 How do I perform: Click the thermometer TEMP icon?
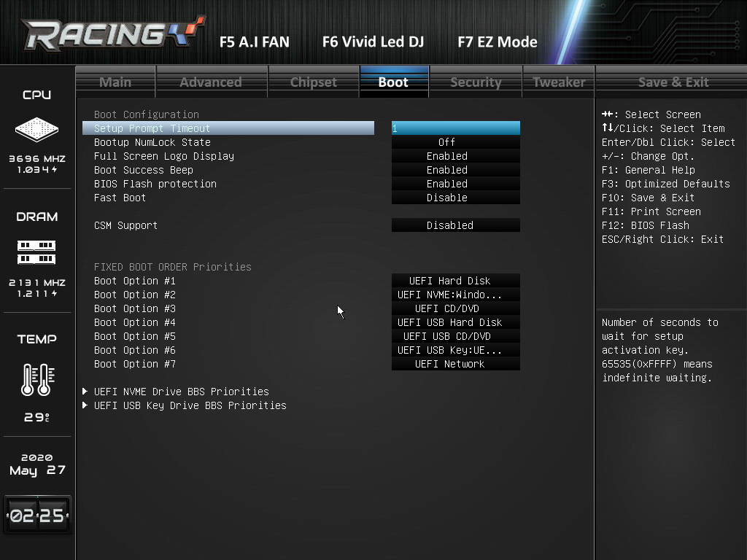(x=38, y=379)
